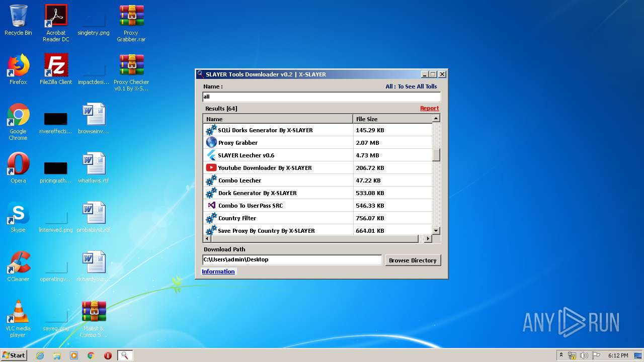
Task: Open the Recycle Bin desktop icon
Action: coord(18,20)
